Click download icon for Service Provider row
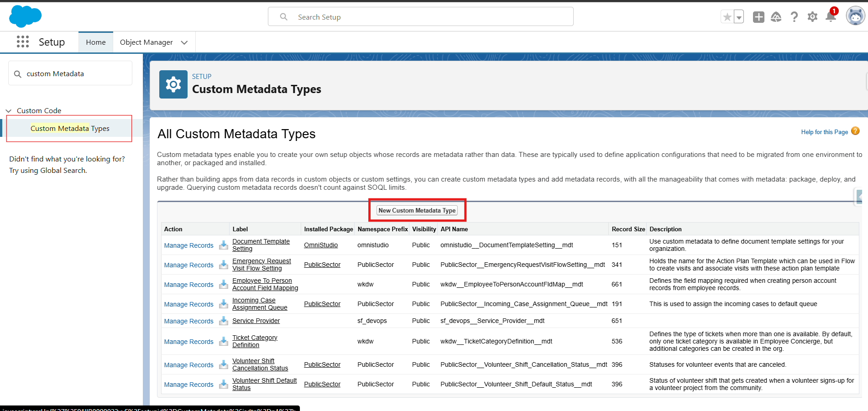Image resolution: width=868 pixels, height=411 pixels. (223, 321)
